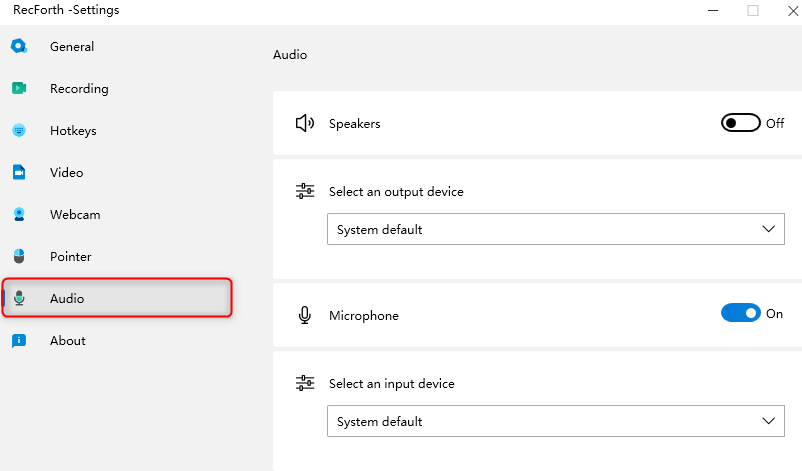Click the General settings sidebar icon
The width and height of the screenshot is (802, 471).
19,47
